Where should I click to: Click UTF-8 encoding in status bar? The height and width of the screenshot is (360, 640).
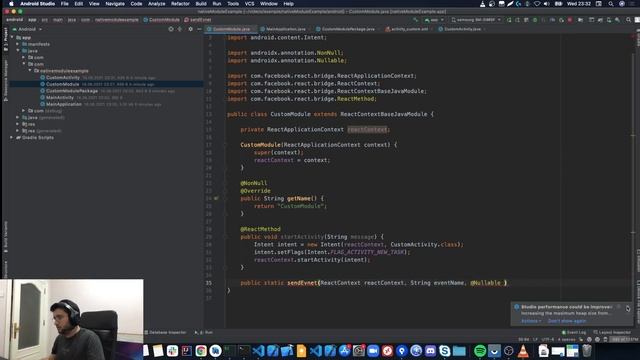click(x=547, y=339)
